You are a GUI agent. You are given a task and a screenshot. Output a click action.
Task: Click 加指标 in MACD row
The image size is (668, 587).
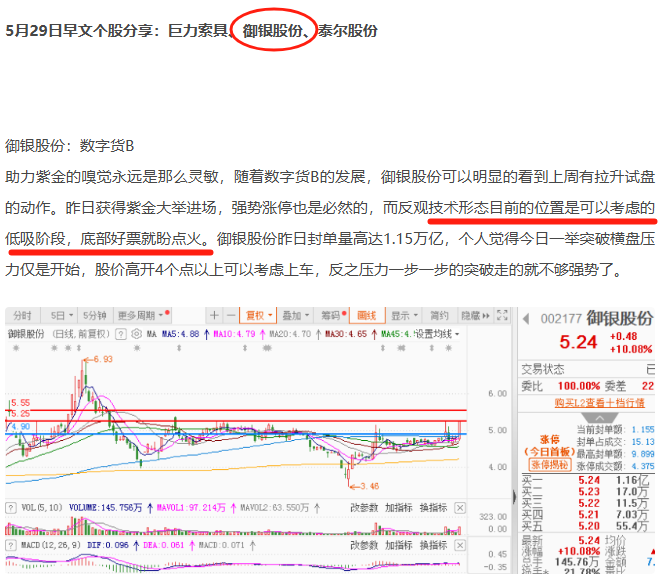point(399,545)
